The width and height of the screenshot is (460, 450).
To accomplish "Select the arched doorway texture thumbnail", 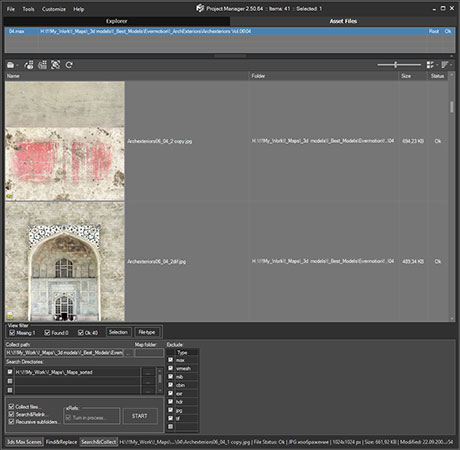I will click(x=65, y=262).
